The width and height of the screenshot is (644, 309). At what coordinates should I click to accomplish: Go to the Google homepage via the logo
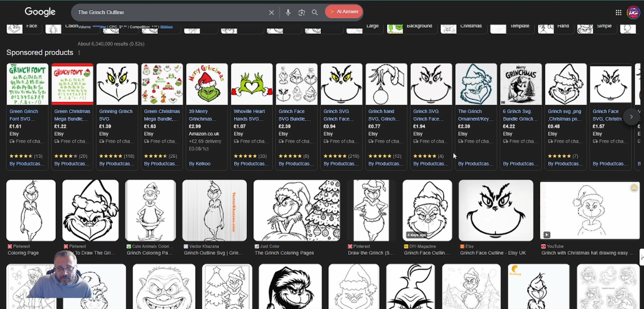[x=40, y=12]
